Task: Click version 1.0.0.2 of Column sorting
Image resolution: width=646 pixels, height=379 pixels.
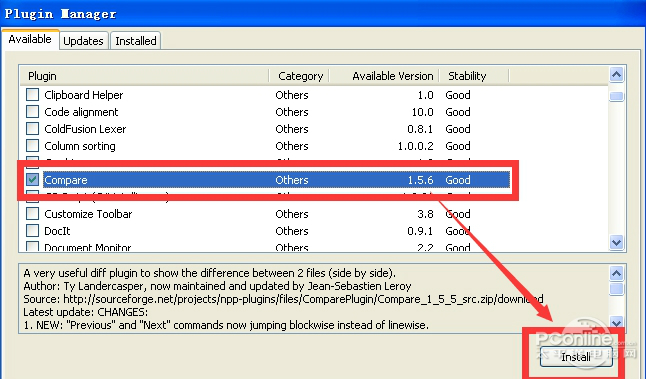Action: (x=415, y=146)
